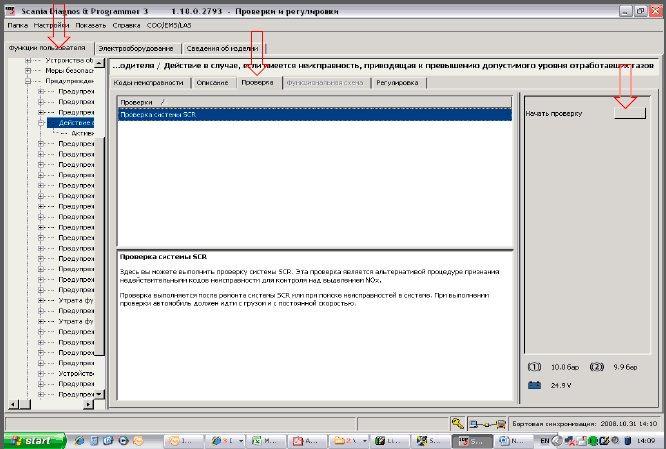Click the circuit 2 pressure gauge icon

[596, 367]
